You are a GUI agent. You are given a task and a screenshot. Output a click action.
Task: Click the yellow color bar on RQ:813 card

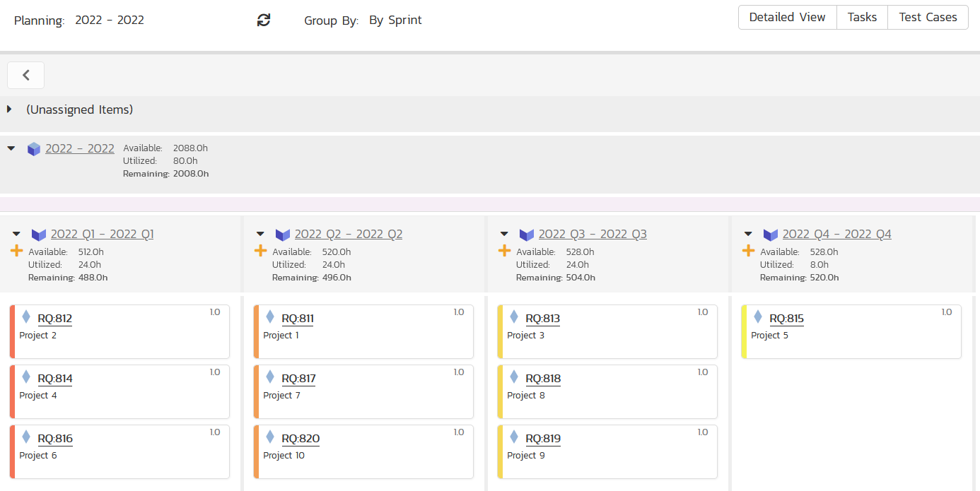click(501, 332)
